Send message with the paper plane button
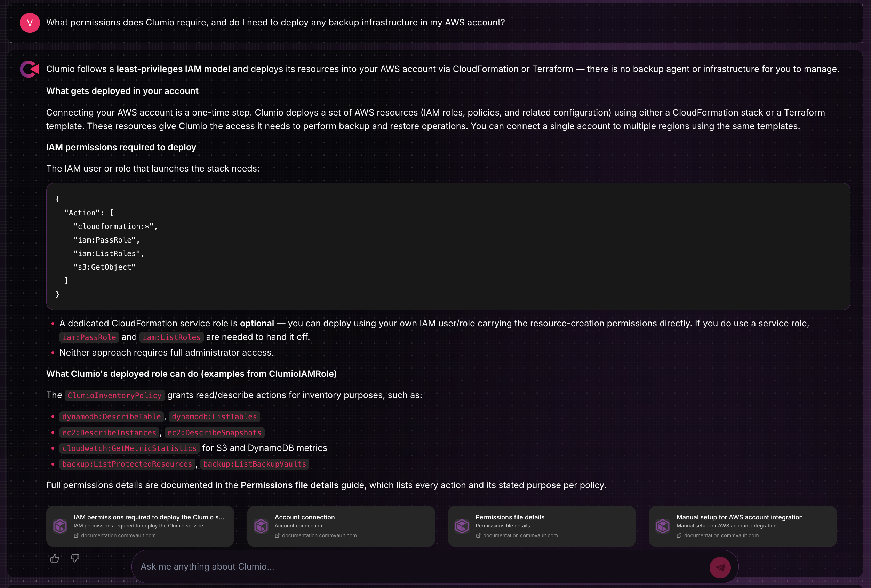The width and height of the screenshot is (871, 588). click(x=720, y=567)
